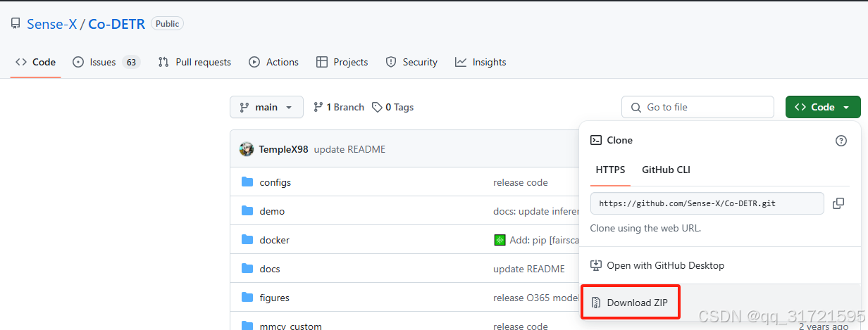The image size is (868, 330).
Task: Open the configs release code commit message
Action: tap(521, 182)
